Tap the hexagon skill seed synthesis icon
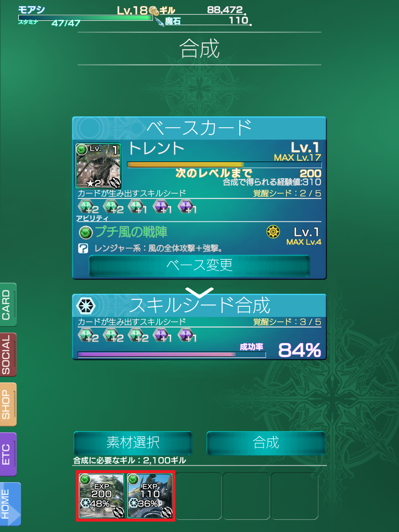Image resolution: width=399 pixels, height=532 pixels. (86, 306)
